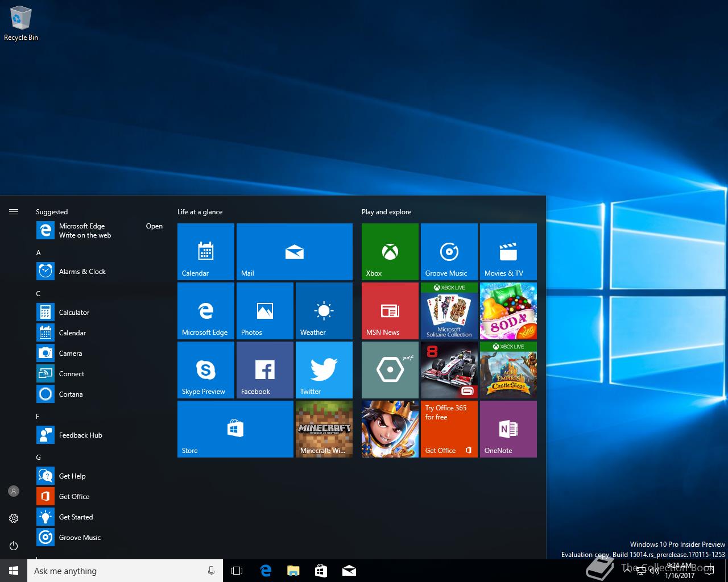Open the Groove Music tile
The image size is (728, 582).
click(449, 252)
